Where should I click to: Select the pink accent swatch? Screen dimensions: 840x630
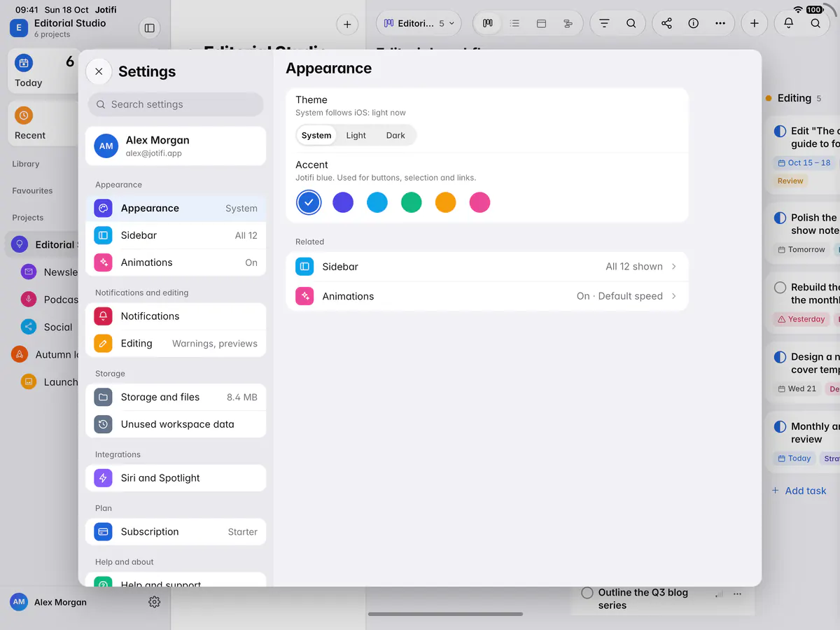pyautogui.click(x=479, y=203)
